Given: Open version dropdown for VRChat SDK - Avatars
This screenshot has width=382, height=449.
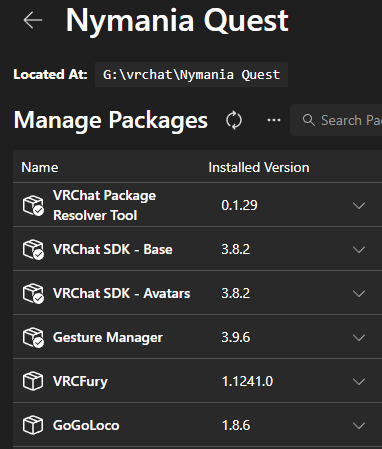Looking at the screenshot, I should 359,293.
